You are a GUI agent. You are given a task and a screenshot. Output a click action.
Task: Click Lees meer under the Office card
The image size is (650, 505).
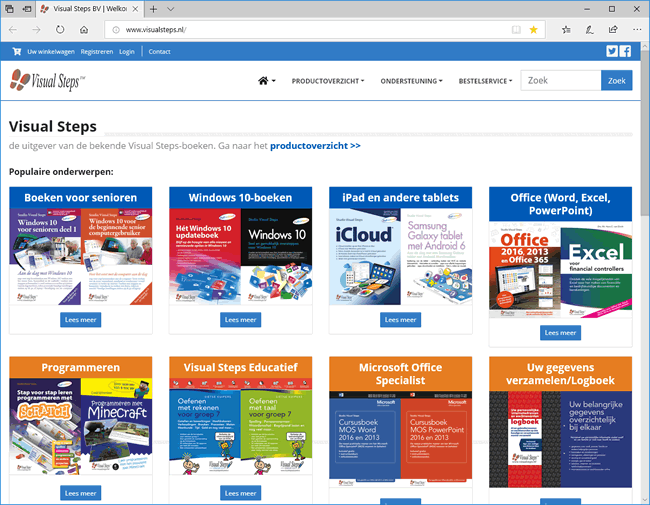pyautogui.click(x=560, y=333)
